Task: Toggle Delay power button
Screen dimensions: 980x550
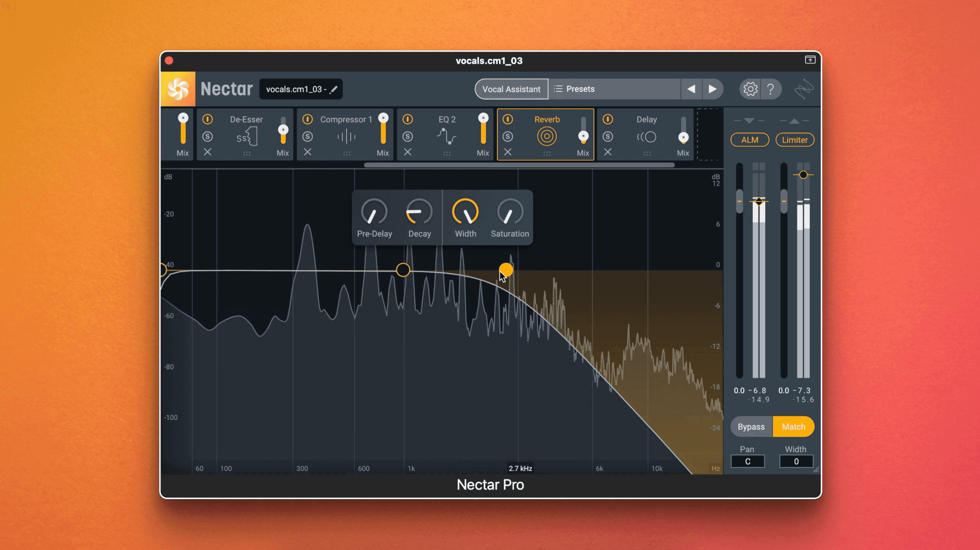Action: point(608,119)
